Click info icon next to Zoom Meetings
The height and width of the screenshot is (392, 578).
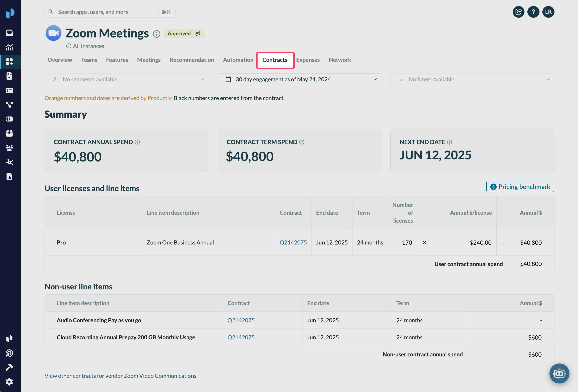(x=156, y=34)
